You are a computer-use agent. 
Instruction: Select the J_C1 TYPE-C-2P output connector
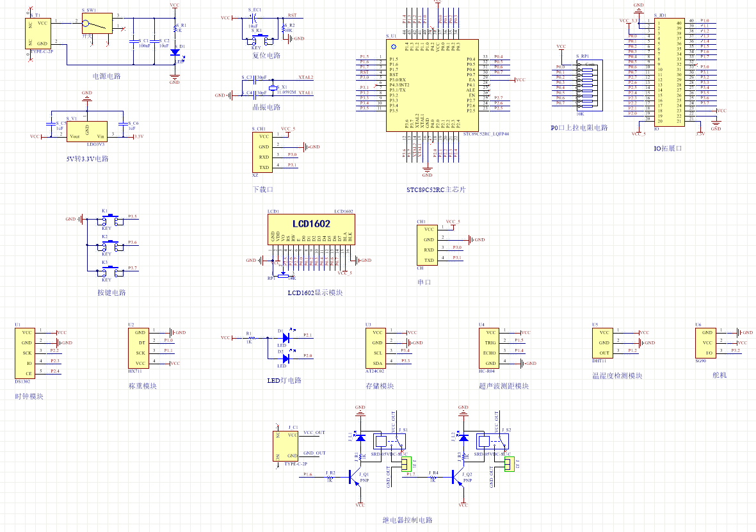[x=284, y=446]
